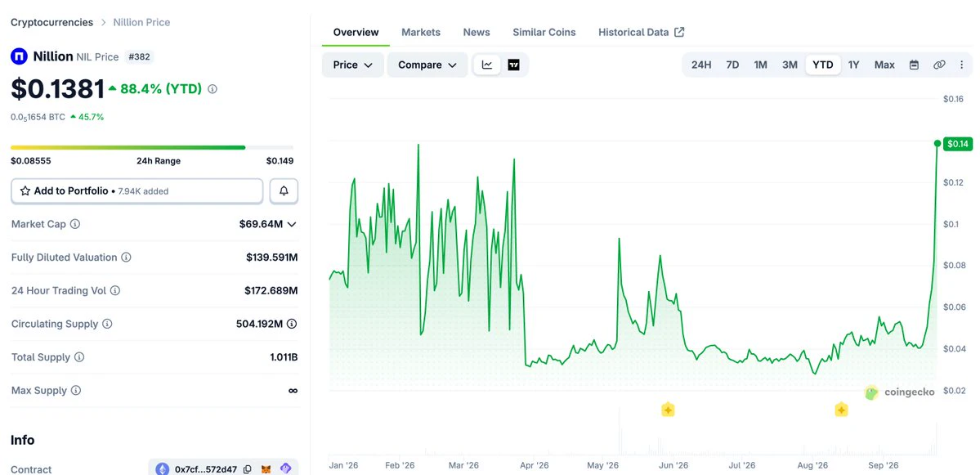This screenshot has height=475, width=980.
Task: Open Fully Diluted Valuation info icon
Action: pyautogui.click(x=126, y=258)
